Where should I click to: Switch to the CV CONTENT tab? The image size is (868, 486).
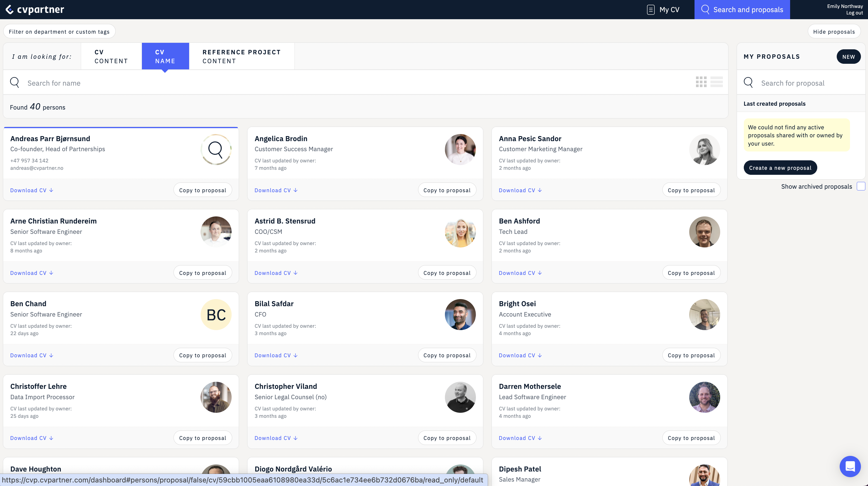(x=111, y=56)
